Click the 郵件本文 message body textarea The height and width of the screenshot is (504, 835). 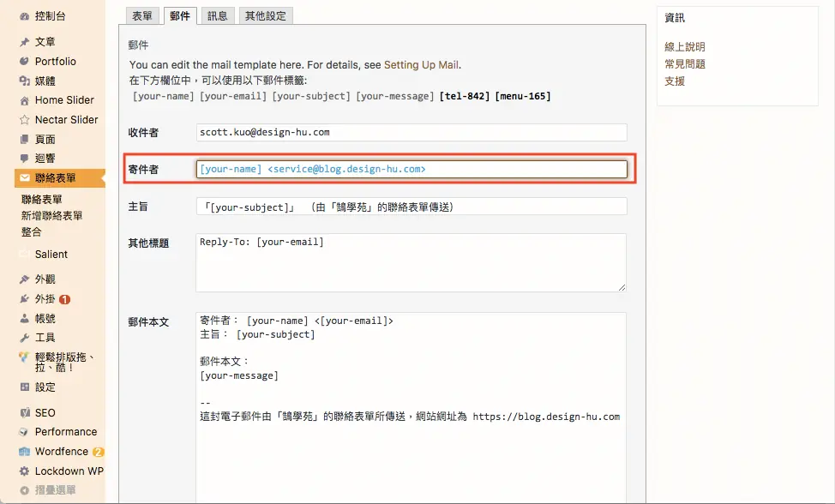click(411, 408)
